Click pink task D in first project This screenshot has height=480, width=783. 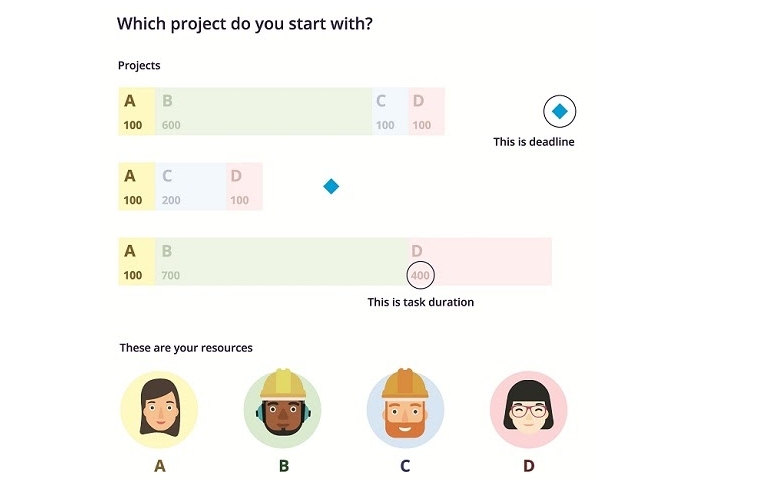point(426,111)
